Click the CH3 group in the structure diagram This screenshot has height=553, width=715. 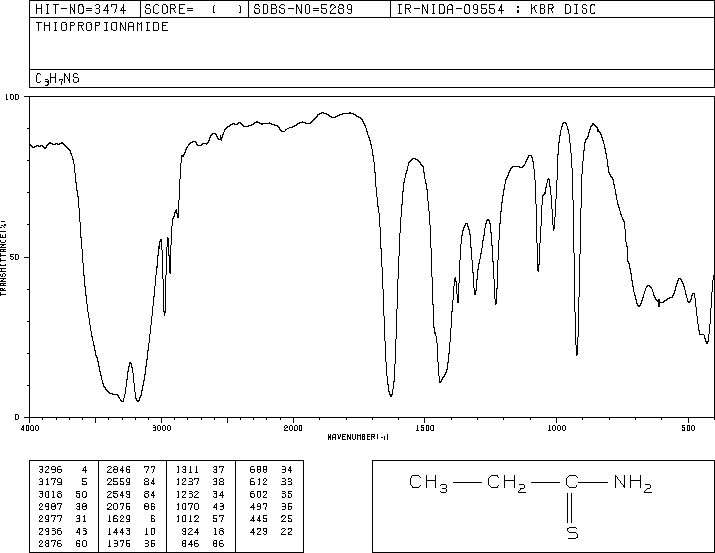(428, 483)
